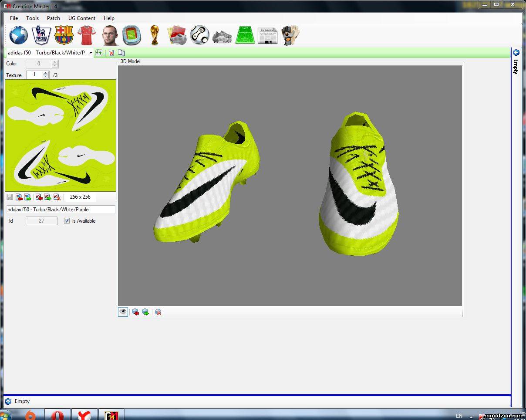Image resolution: width=526 pixels, height=420 pixels.
Task: Import 3D model with red arrow cube icon
Action: coord(135,312)
